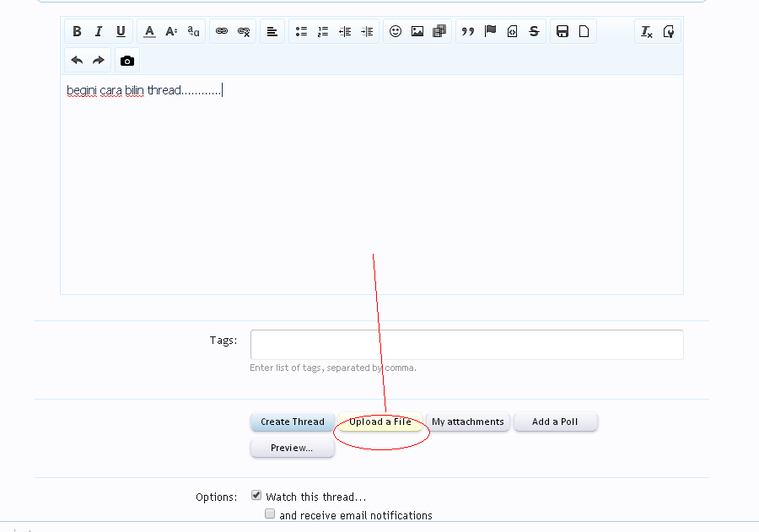This screenshot has width=759, height=532.
Task: Toggle bold formatting in editor toolbar
Action: point(77,31)
